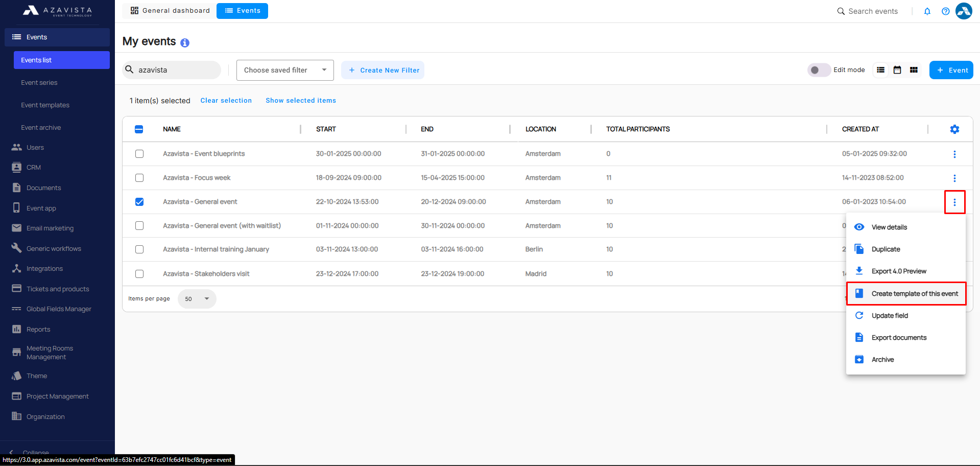Check the Stakeholders visit checkbox
This screenshot has width=980, height=466.
(x=139, y=274)
